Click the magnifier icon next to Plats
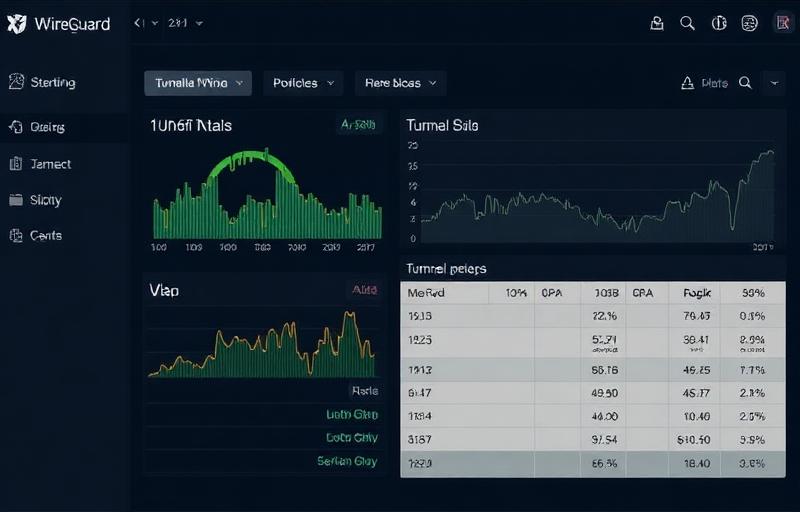The image size is (800, 512). pyautogui.click(x=745, y=83)
